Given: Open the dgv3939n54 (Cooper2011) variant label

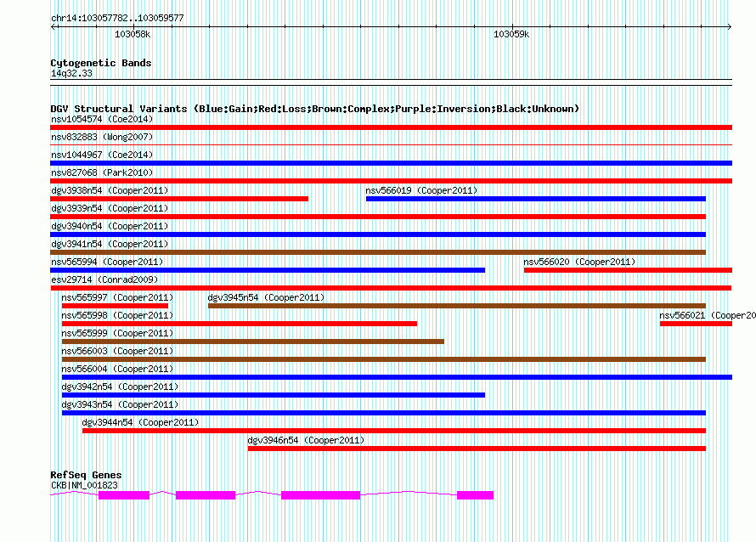Looking at the screenshot, I should pos(110,208).
